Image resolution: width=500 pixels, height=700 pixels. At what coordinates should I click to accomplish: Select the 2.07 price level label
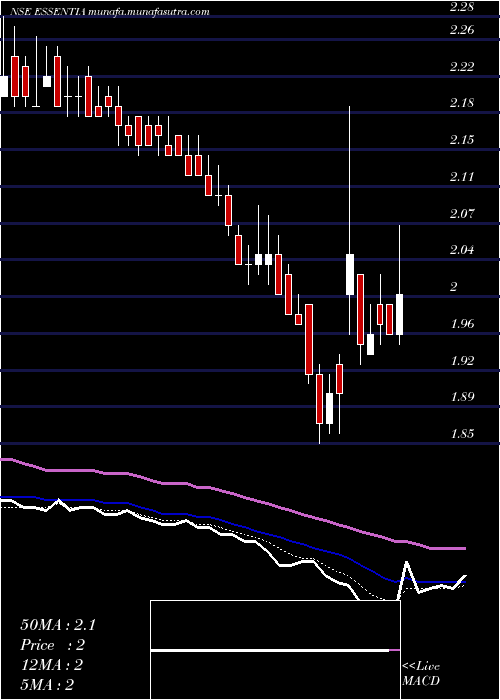(x=462, y=213)
